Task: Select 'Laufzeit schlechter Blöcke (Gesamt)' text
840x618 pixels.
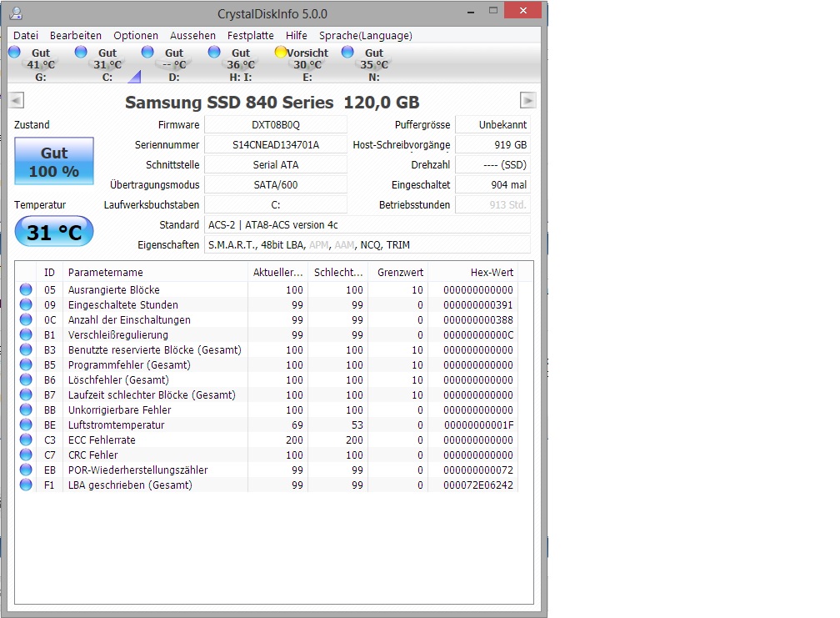Action: 152,394
